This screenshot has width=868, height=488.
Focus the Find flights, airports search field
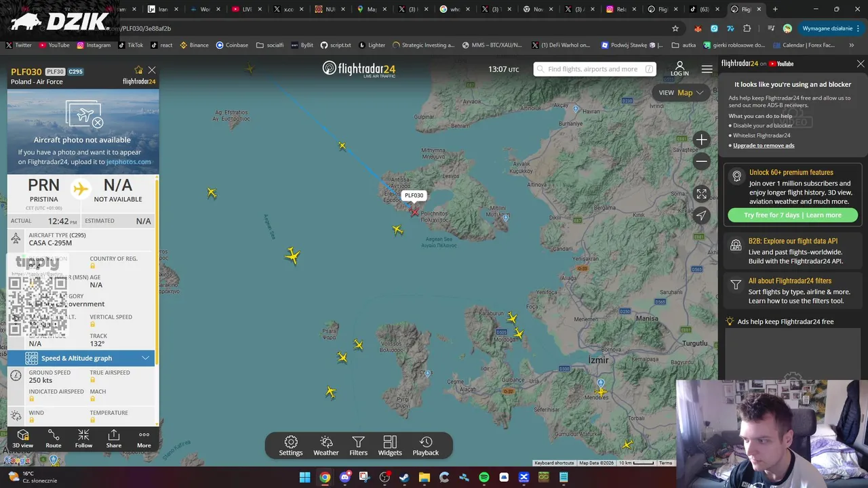coord(594,69)
